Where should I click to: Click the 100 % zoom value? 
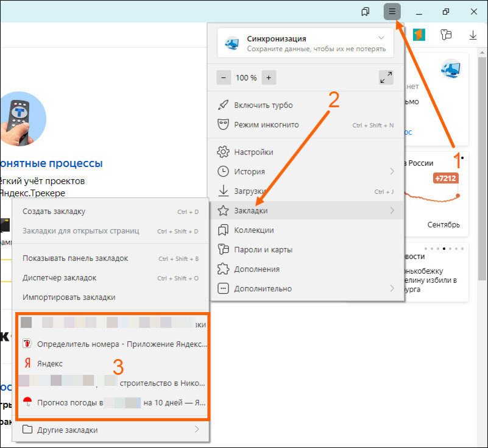(246, 77)
